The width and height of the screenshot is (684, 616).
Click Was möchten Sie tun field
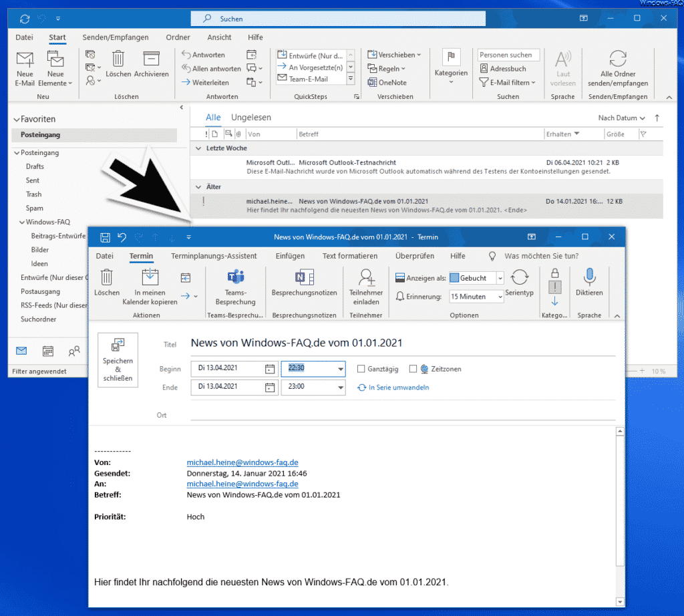pos(541,256)
